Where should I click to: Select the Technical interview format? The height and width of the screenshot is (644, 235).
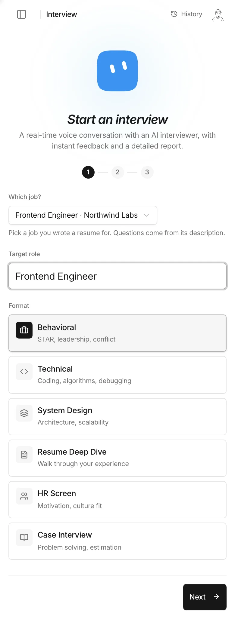pos(117,375)
